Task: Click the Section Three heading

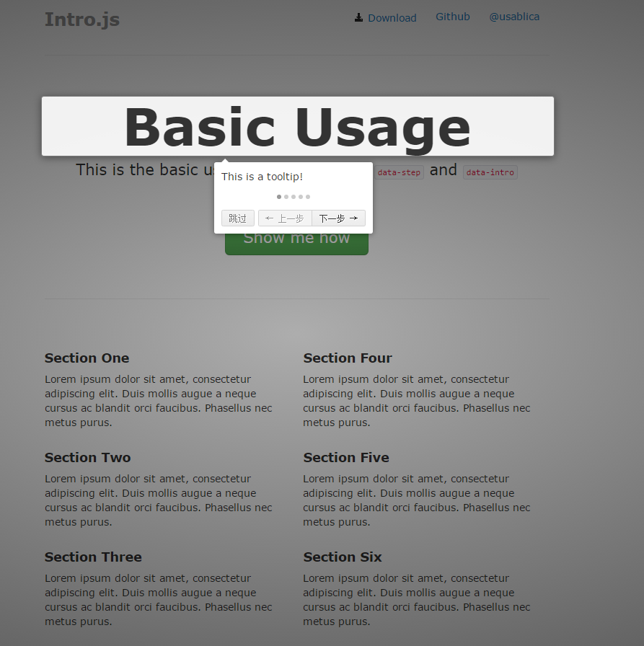Action: point(93,557)
